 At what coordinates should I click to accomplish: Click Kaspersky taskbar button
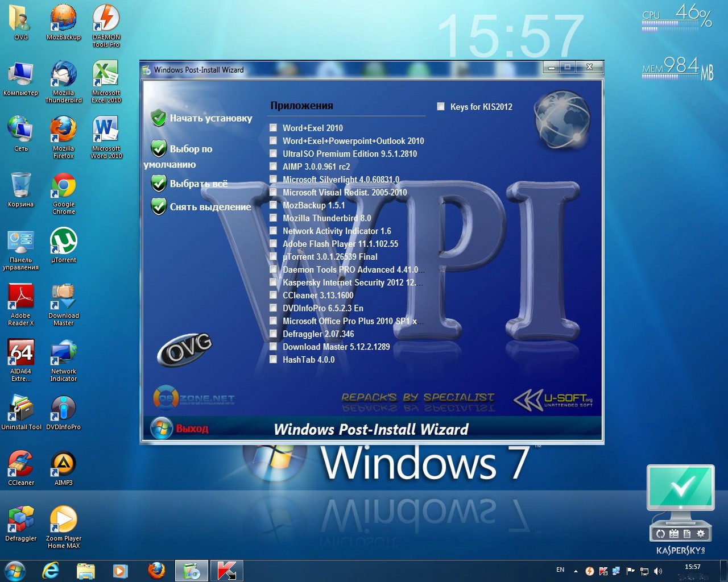tap(226, 571)
